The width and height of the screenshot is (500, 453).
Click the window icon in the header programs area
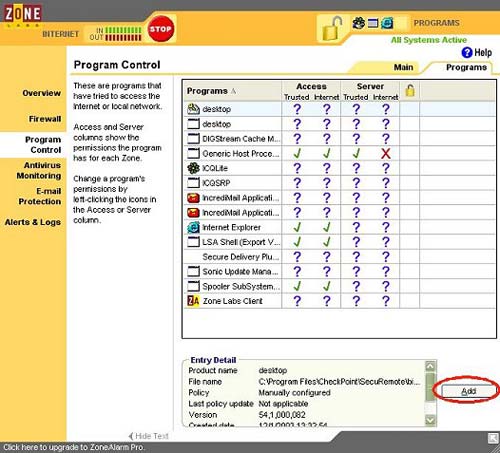[x=373, y=23]
